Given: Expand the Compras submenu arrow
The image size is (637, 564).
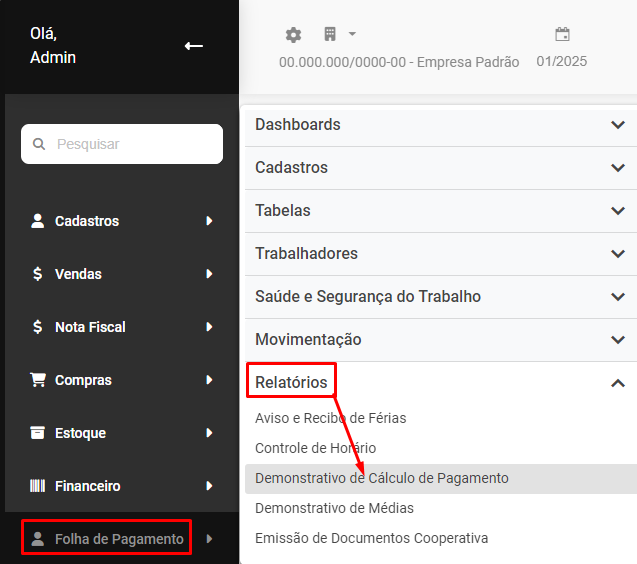Looking at the screenshot, I should point(209,380).
